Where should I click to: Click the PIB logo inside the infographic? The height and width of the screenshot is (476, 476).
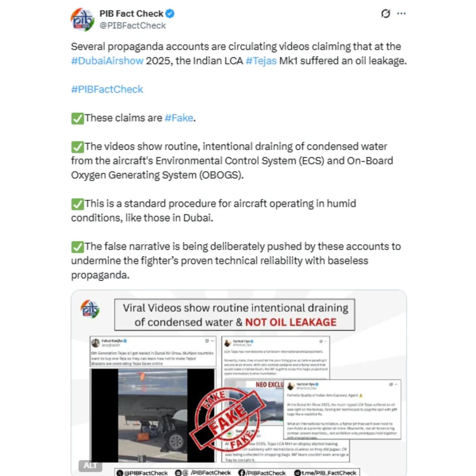90,309
